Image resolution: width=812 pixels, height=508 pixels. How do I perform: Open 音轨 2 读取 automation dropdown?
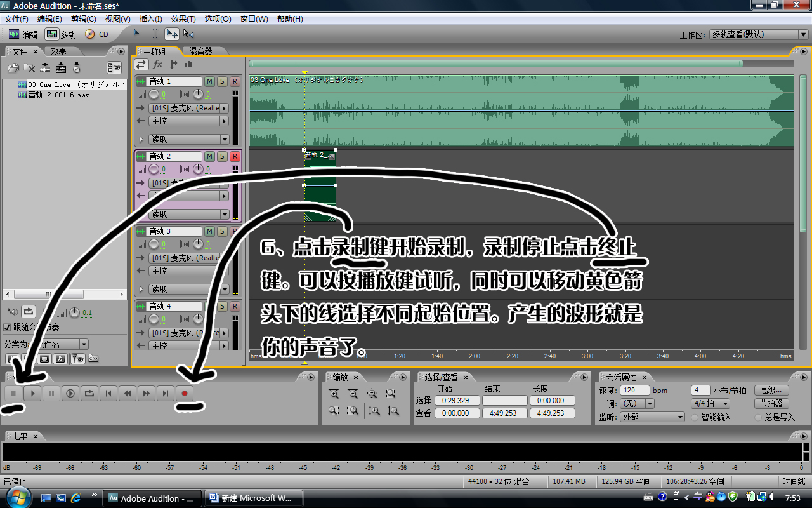188,214
